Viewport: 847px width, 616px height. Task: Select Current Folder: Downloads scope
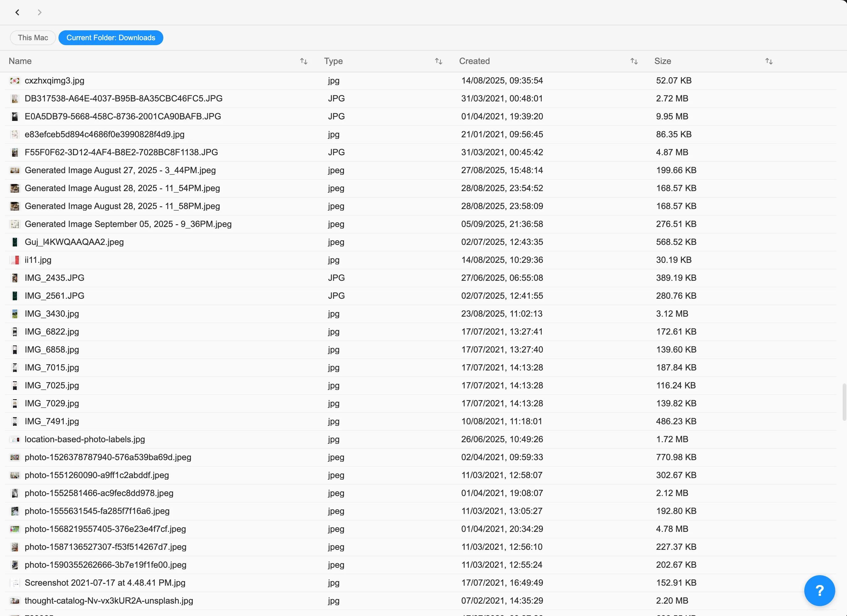coord(110,38)
